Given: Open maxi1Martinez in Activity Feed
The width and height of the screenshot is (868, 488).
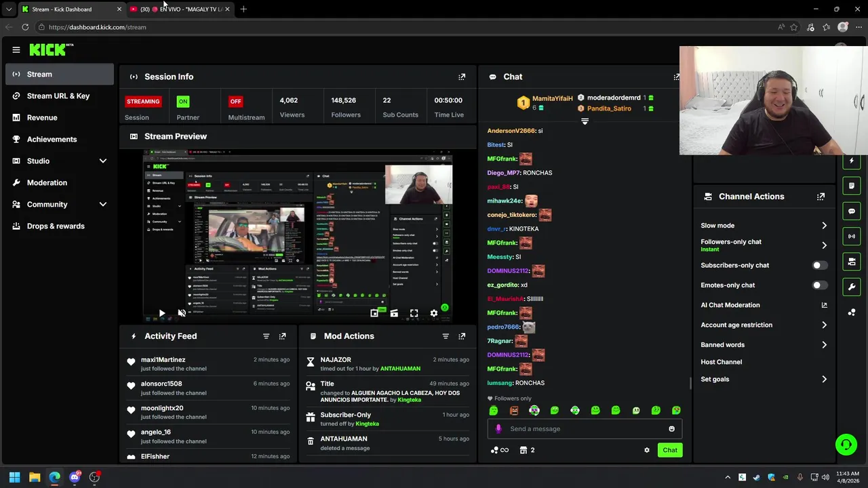Looking at the screenshot, I should [x=163, y=360].
